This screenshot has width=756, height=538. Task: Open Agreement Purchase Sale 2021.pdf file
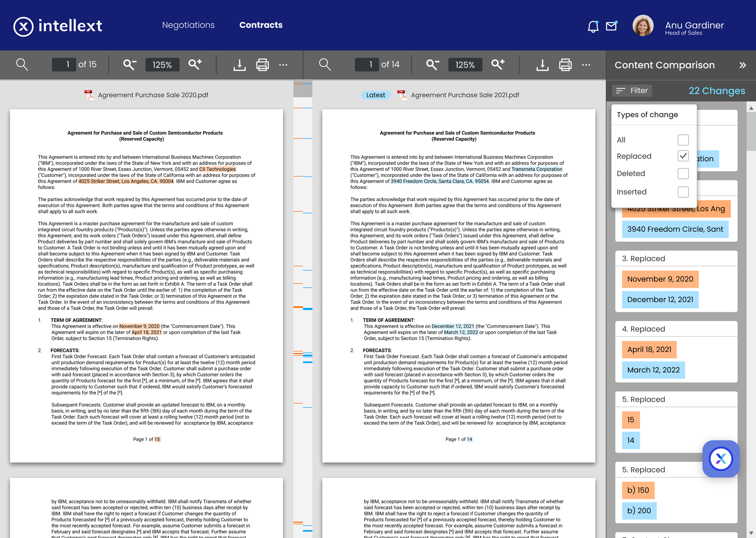(x=458, y=95)
